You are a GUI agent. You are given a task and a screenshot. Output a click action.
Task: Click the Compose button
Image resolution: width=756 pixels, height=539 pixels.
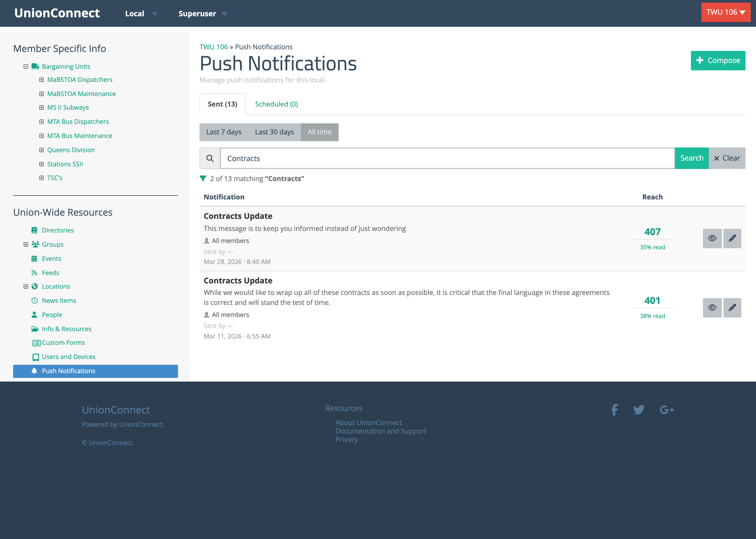[718, 60]
